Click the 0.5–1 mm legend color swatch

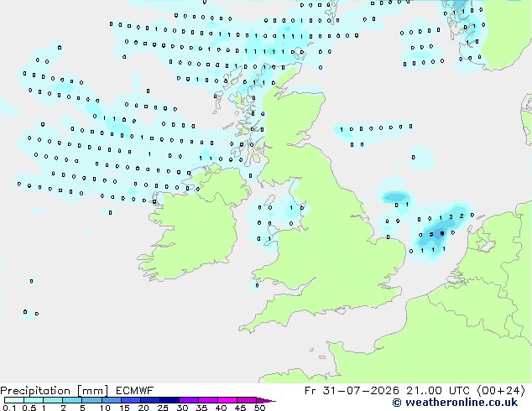click(x=34, y=400)
